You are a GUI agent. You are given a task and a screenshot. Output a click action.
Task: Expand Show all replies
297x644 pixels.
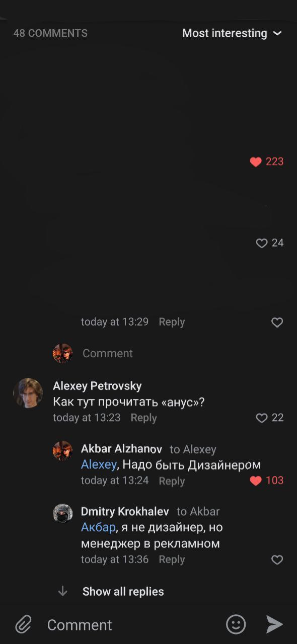[123, 592]
